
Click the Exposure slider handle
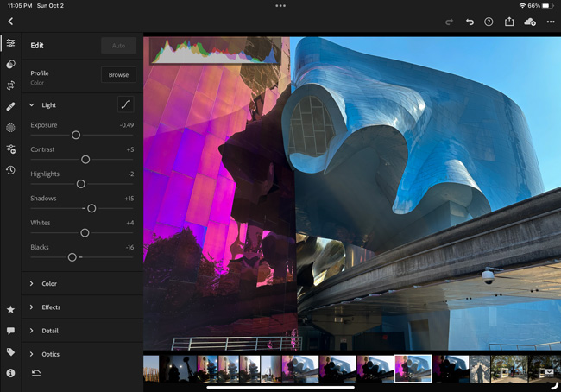(x=76, y=136)
